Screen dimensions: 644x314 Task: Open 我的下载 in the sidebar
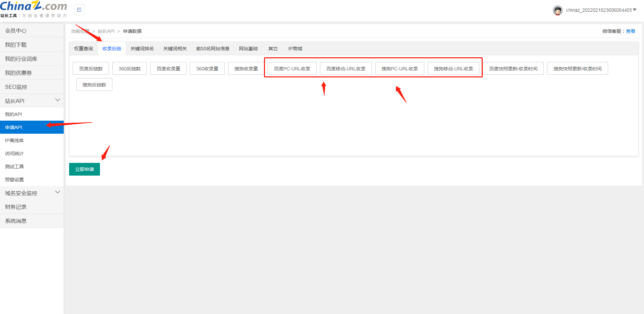point(32,45)
